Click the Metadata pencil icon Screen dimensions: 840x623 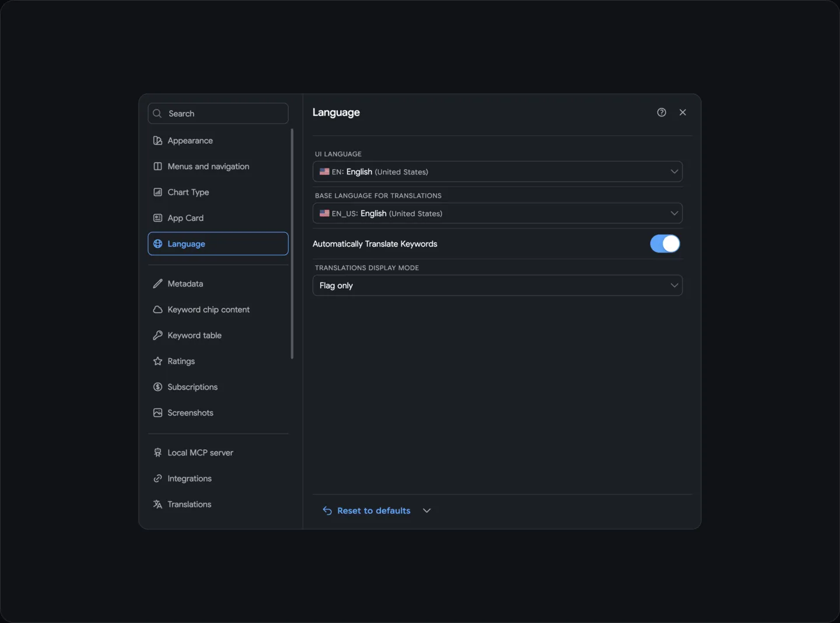tap(157, 283)
